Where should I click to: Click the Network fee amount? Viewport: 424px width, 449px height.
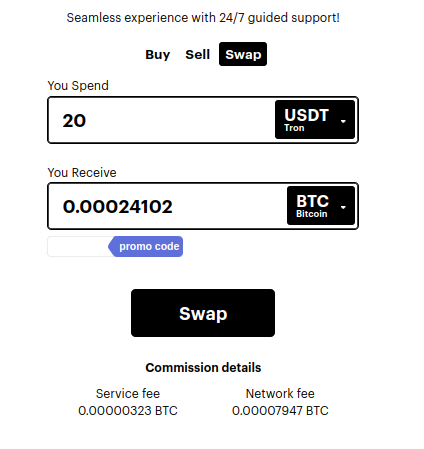pos(280,411)
